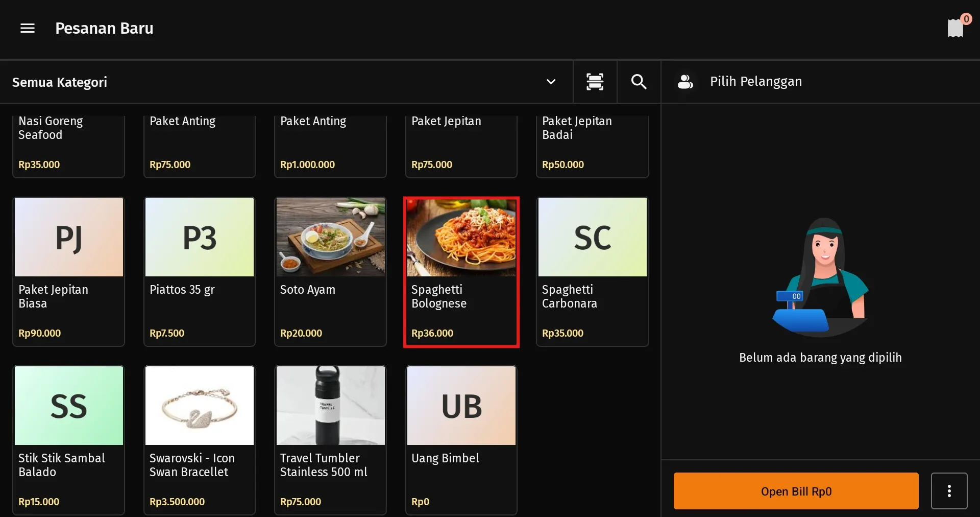
Task: Click the Uang Bimbel card
Action: pyautogui.click(x=461, y=440)
